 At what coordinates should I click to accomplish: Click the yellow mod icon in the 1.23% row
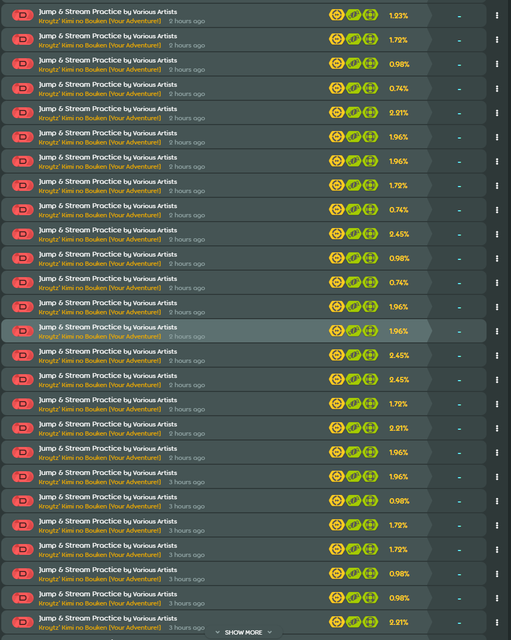(x=337, y=15)
